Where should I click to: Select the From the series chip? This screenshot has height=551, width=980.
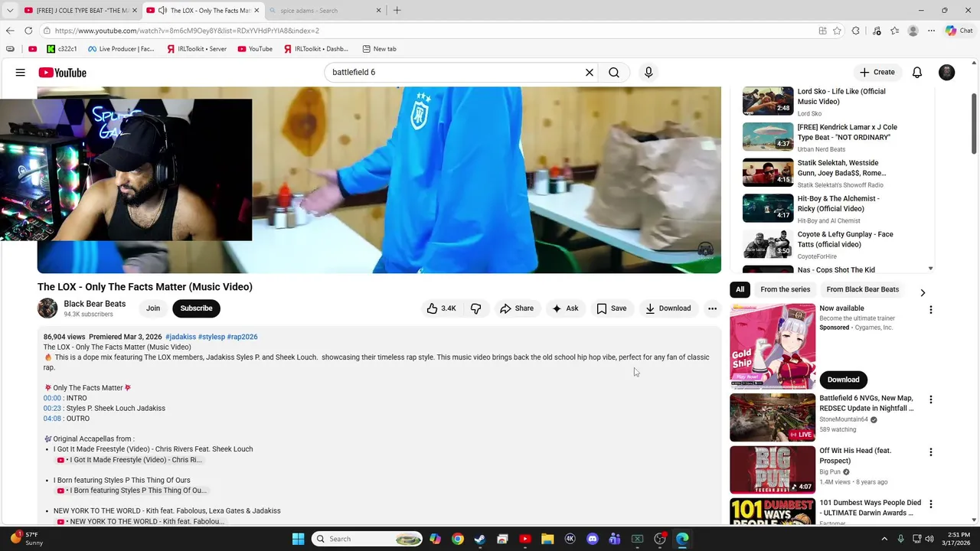click(x=785, y=289)
